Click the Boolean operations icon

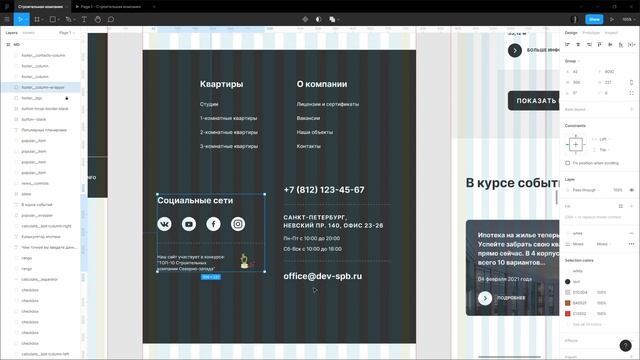tap(332, 19)
